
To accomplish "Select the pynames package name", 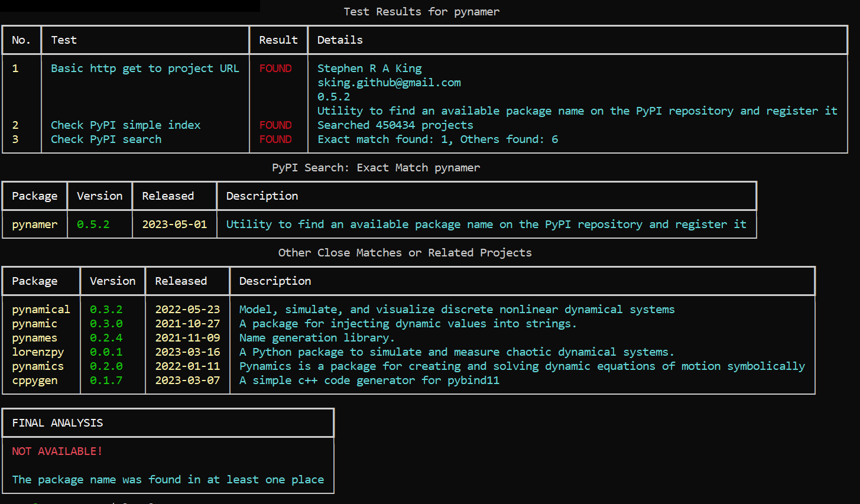I will click(x=35, y=338).
